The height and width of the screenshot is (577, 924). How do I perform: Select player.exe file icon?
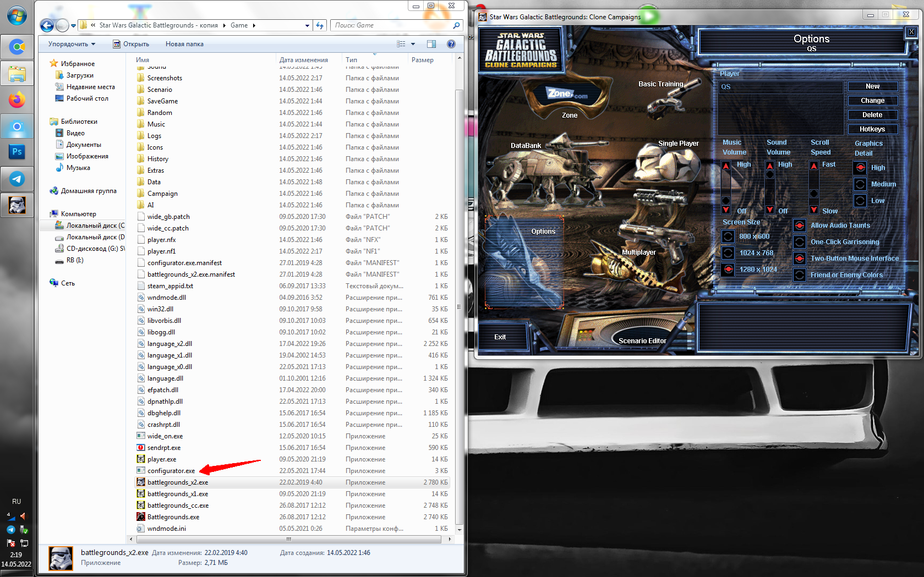click(141, 459)
